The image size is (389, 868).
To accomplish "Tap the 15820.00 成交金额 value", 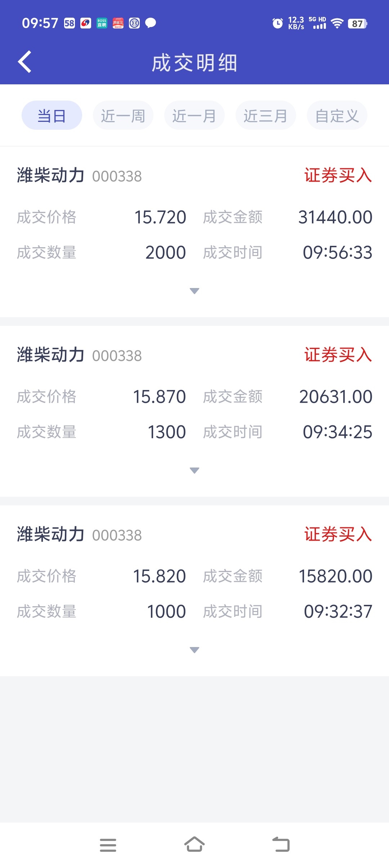I will tap(336, 576).
